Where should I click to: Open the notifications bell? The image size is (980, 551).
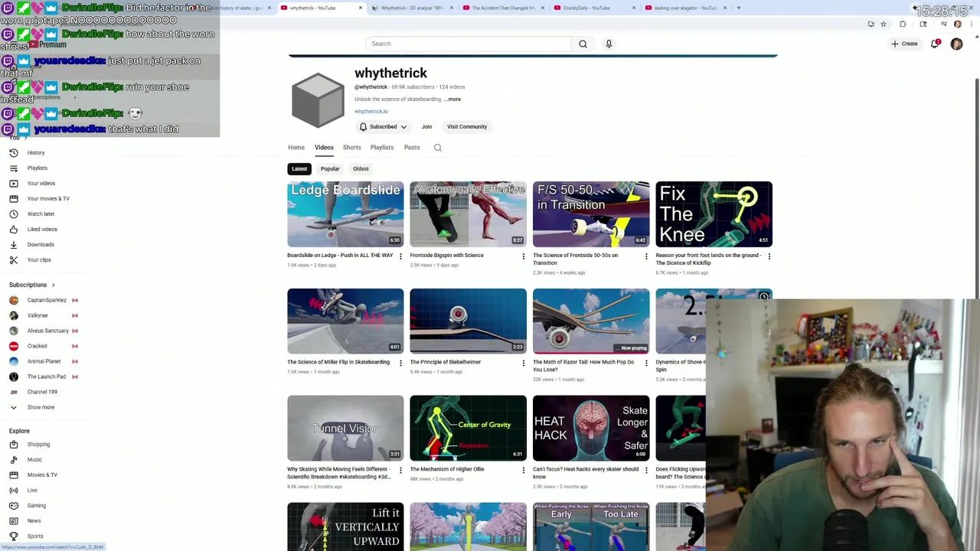pos(935,44)
